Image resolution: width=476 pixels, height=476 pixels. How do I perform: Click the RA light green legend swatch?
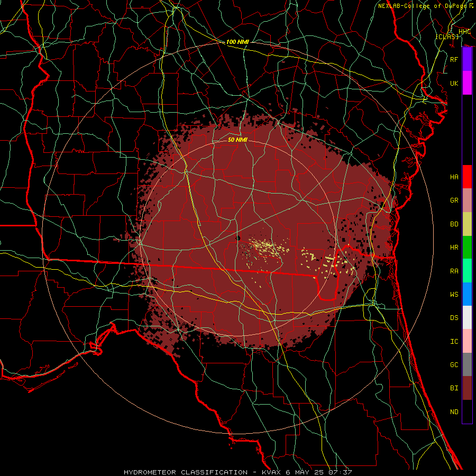(x=467, y=271)
